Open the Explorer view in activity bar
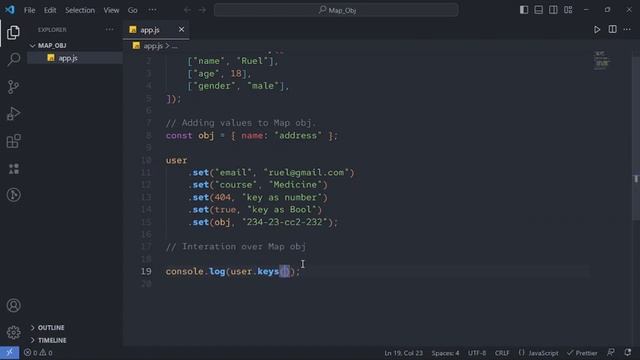The width and height of the screenshot is (640, 360). coord(13,33)
